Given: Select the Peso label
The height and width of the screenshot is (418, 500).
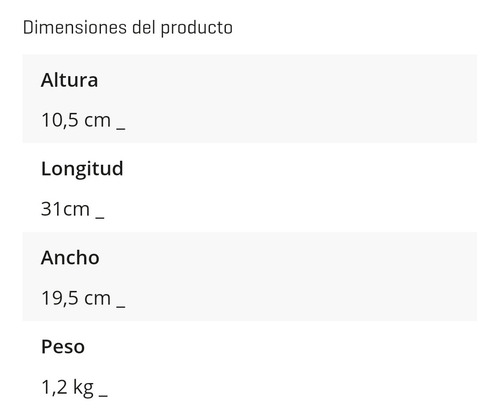Looking at the screenshot, I should click(x=63, y=347).
